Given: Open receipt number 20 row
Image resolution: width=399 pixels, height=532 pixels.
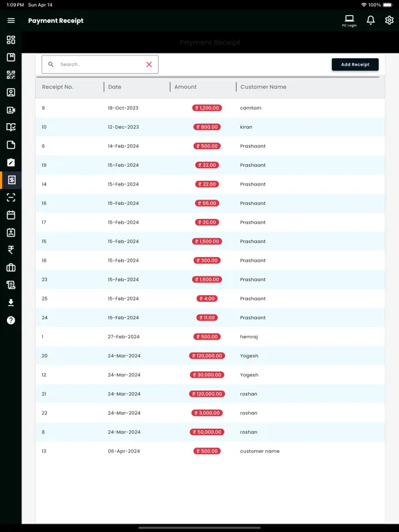Looking at the screenshot, I should (210, 356).
